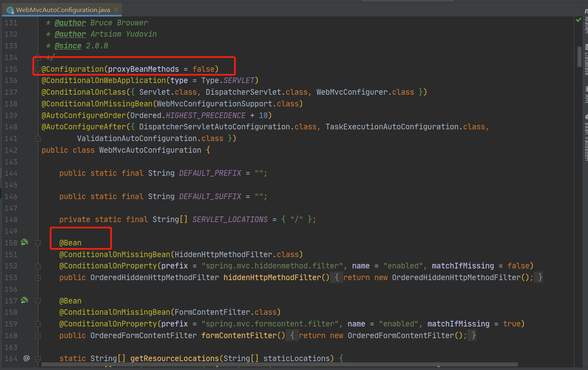Viewport: 588px width, 370px height.
Task: Click the DEFAULT_SUFFIX constant name
Action: [x=210, y=196]
